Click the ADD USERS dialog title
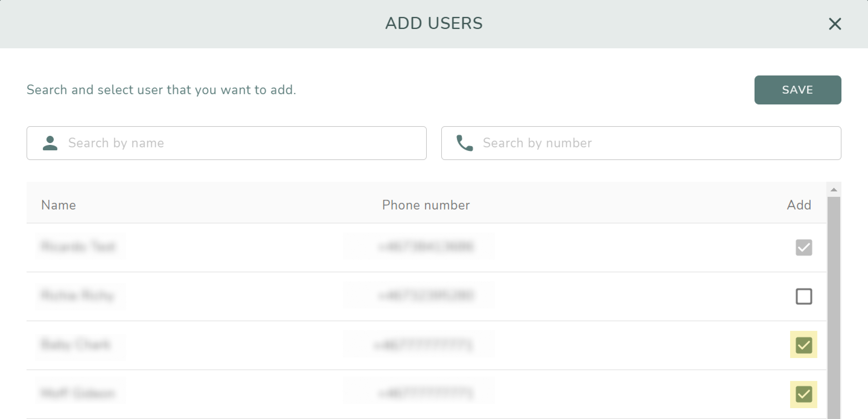 (x=434, y=23)
